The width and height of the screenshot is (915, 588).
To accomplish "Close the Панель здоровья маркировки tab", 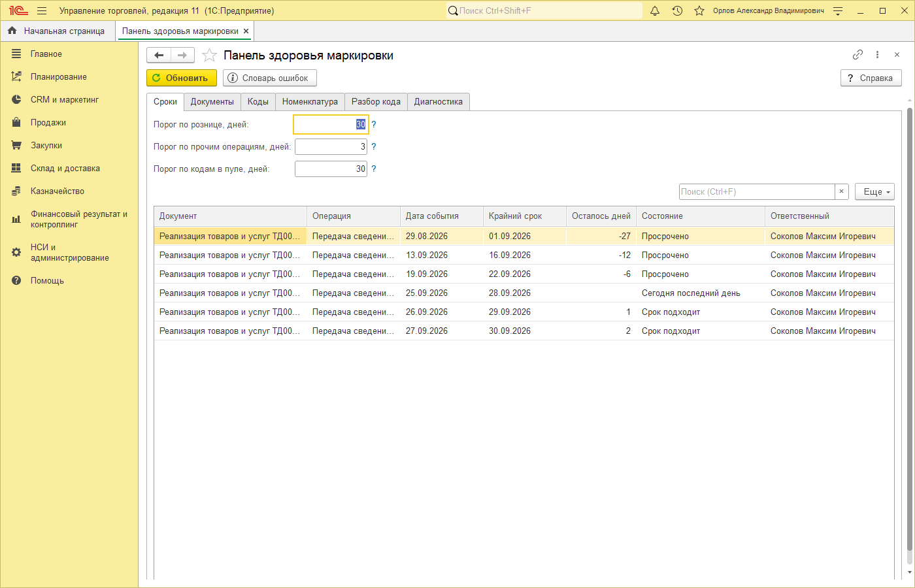I will tap(246, 31).
